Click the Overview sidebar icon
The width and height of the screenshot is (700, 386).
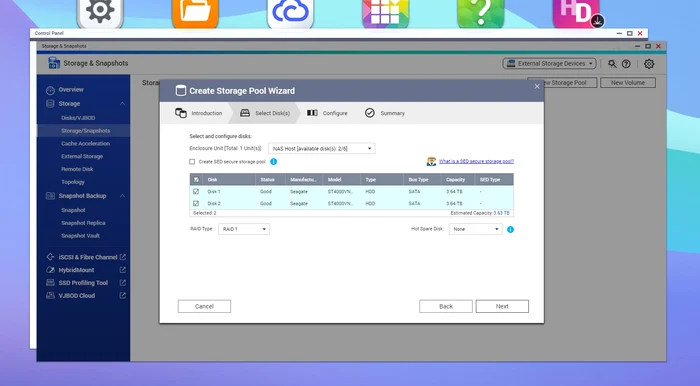[50, 90]
